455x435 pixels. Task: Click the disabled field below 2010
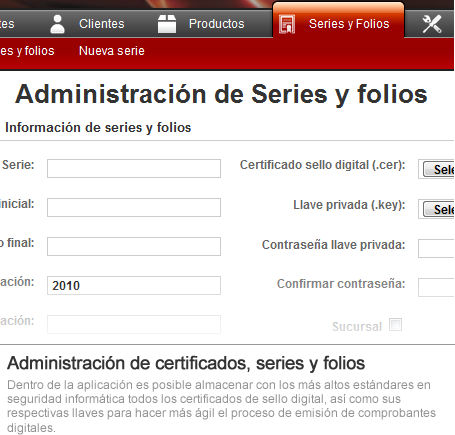pyautogui.click(x=134, y=324)
